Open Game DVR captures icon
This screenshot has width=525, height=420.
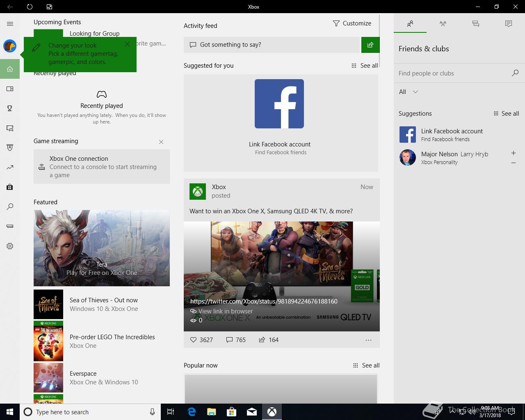pyautogui.click(x=10, y=128)
